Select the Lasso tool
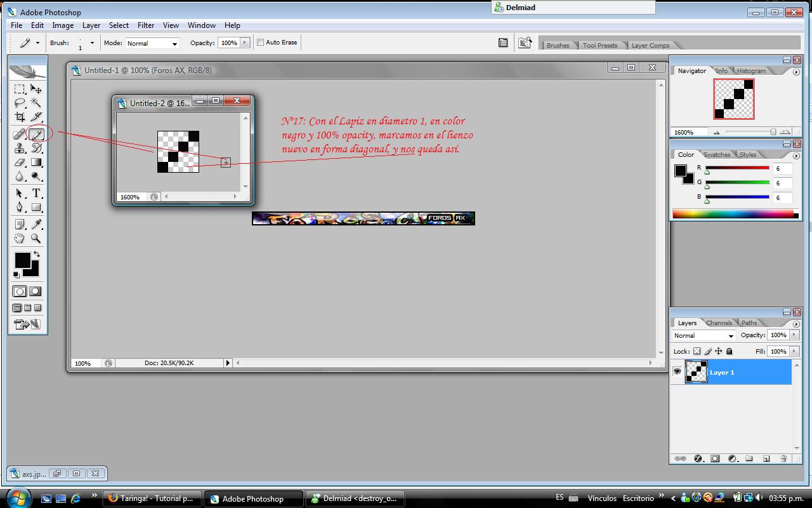This screenshot has height=508, width=812. (20, 103)
